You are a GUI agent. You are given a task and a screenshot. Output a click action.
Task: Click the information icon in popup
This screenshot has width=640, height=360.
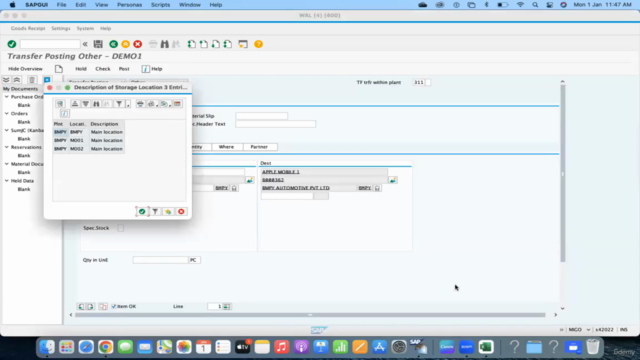click(64, 113)
